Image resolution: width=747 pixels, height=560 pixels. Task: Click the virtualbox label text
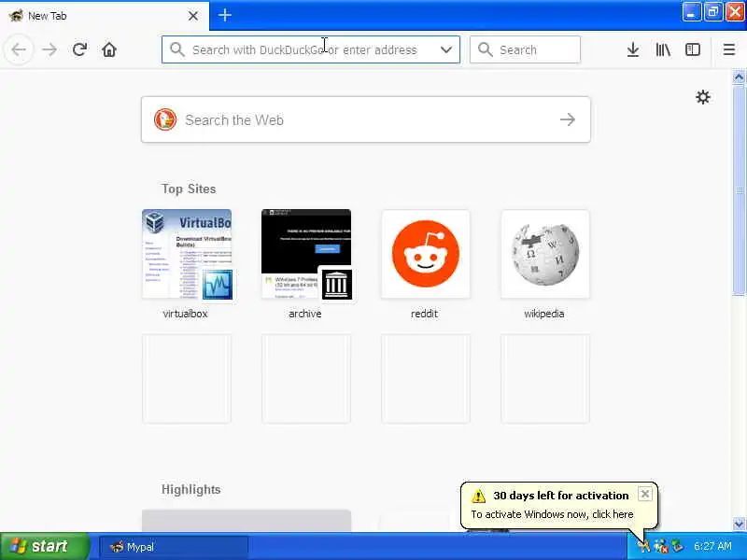point(185,314)
